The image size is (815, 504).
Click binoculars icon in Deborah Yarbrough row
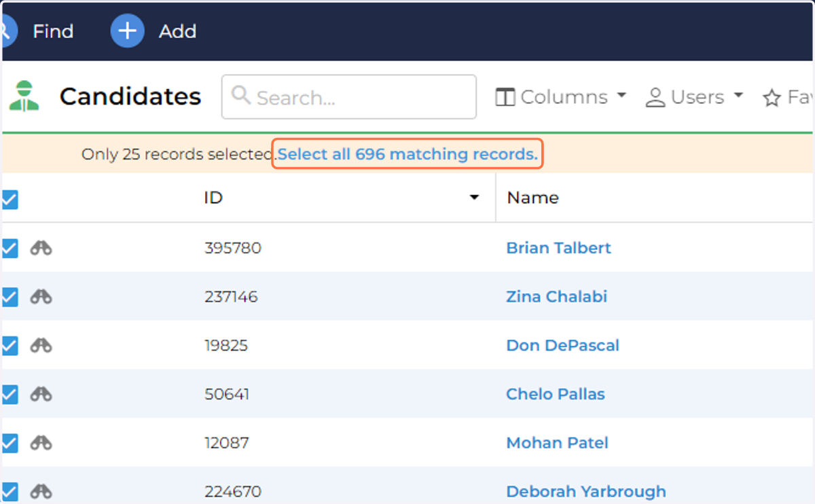coord(41,491)
